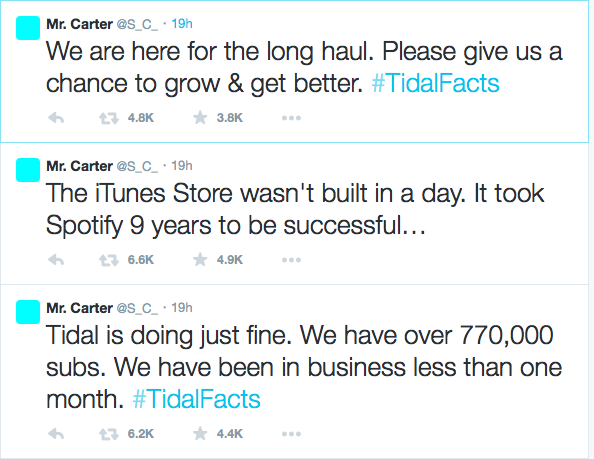Favorite the tweet with 4.4K stars
Viewport: 594px width, 459px height.
coord(200,434)
